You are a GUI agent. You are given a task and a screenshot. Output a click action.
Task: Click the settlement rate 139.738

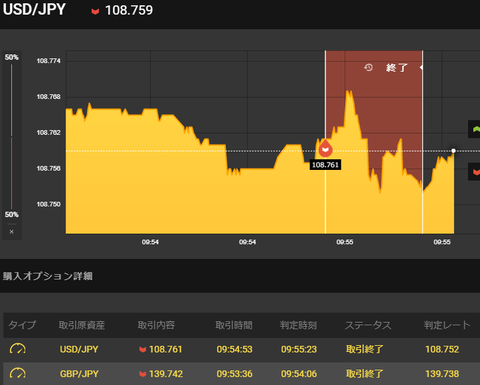[442, 374]
